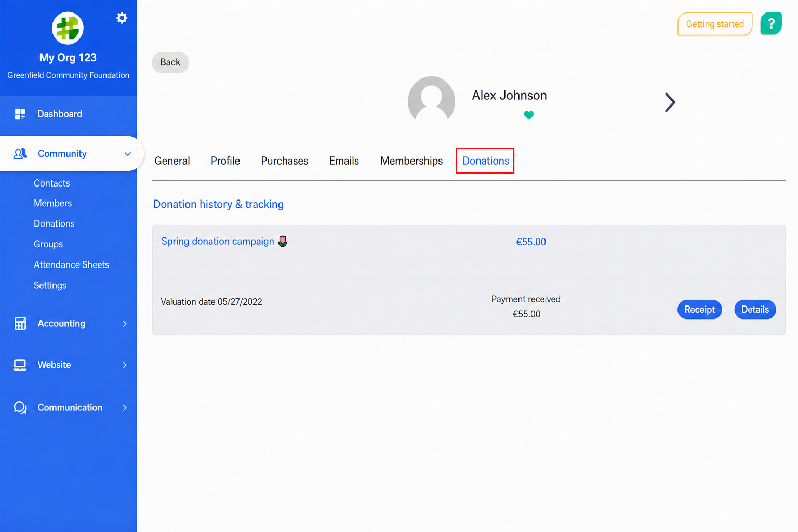The height and width of the screenshot is (532, 798).
Task: Expand the Communication section arrow
Action: (125, 408)
